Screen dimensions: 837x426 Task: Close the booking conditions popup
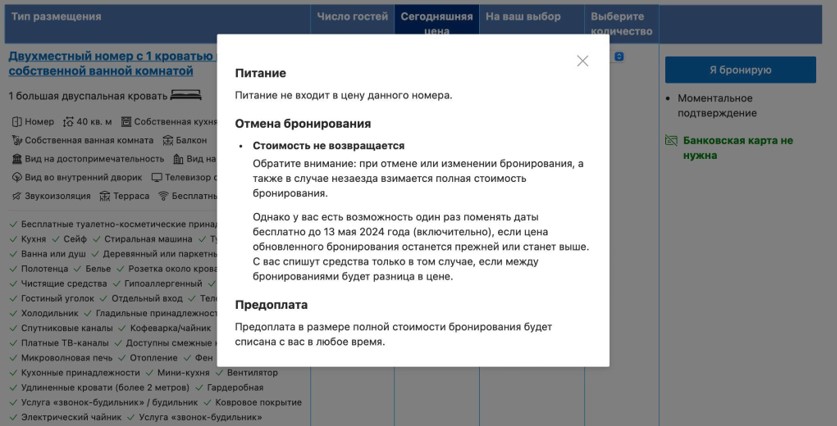click(x=583, y=61)
